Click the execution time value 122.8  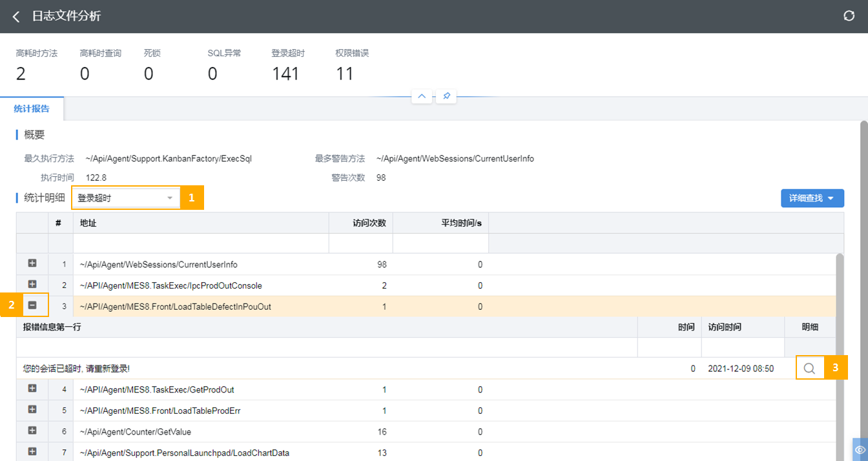tap(96, 178)
